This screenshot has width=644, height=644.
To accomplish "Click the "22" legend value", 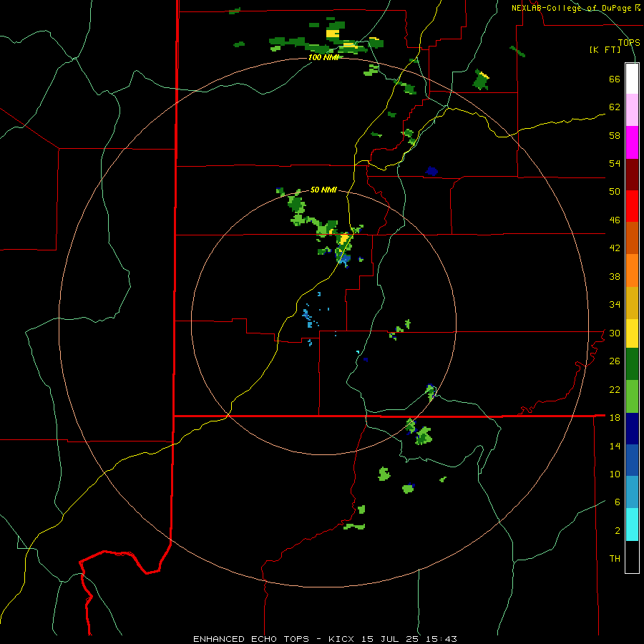I will [x=615, y=389].
